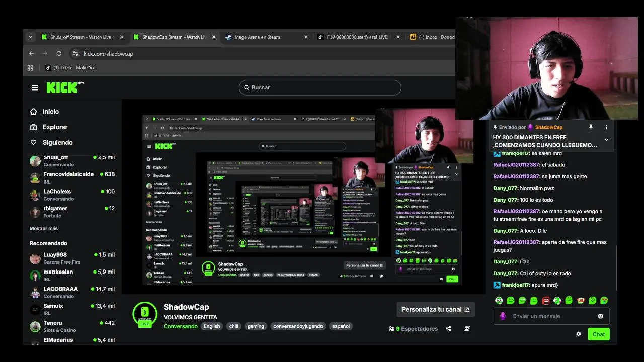Click the share icon near Espectadores
The width and height of the screenshot is (644, 362).
(448, 329)
